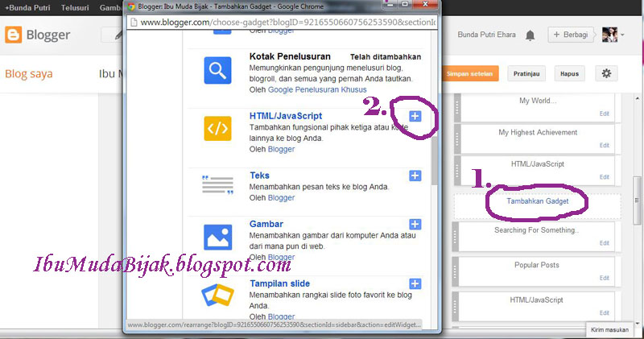The image size is (644, 339).
Task: Click the profile avatar picture
Action: (x=609, y=35)
